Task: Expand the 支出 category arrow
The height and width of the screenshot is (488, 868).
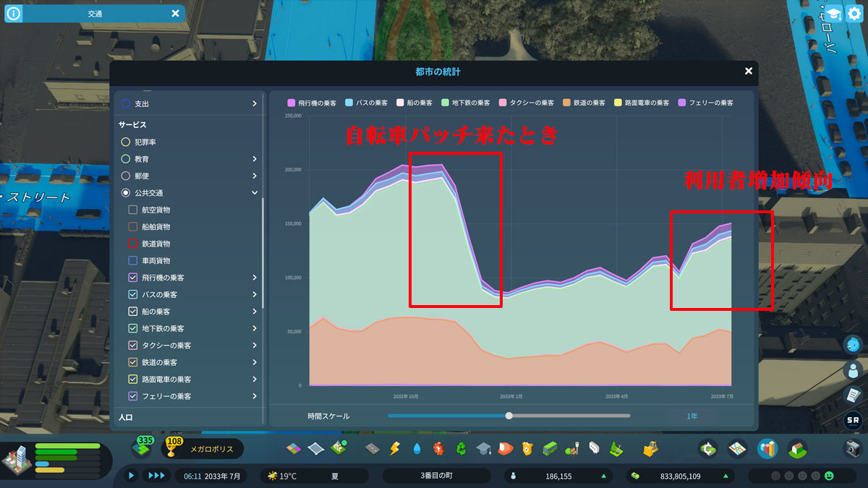Action: coord(255,104)
